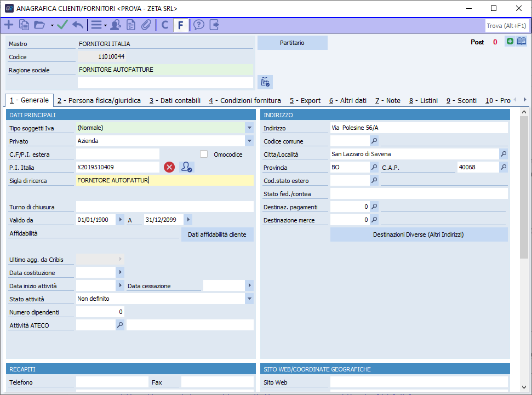Click the Numero dipendenti field

coord(100,312)
